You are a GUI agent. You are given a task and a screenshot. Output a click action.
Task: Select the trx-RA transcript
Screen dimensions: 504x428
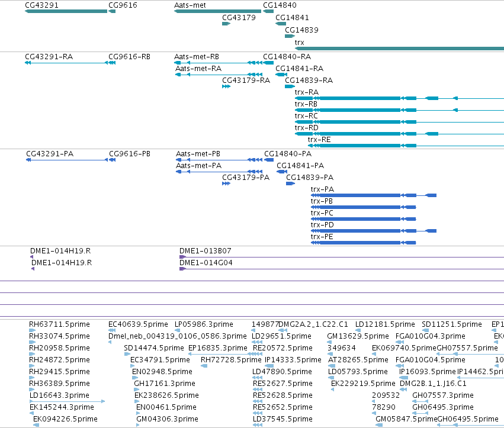pyautogui.click(x=399, y=98)
